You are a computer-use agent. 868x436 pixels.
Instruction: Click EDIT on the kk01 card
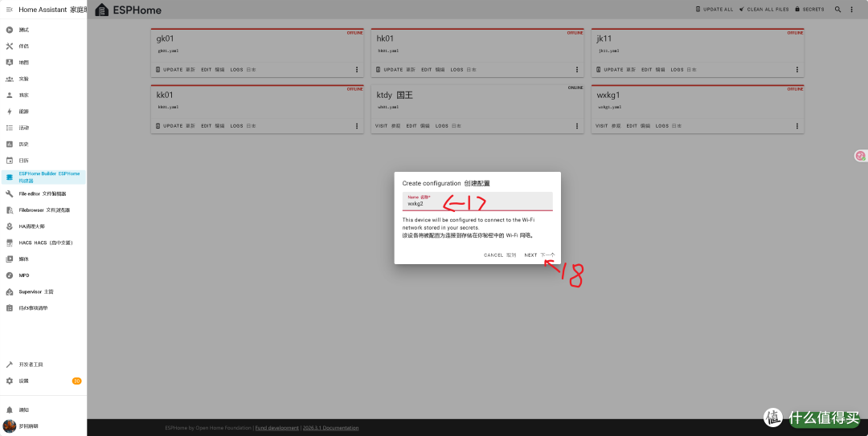click(212, 126)
